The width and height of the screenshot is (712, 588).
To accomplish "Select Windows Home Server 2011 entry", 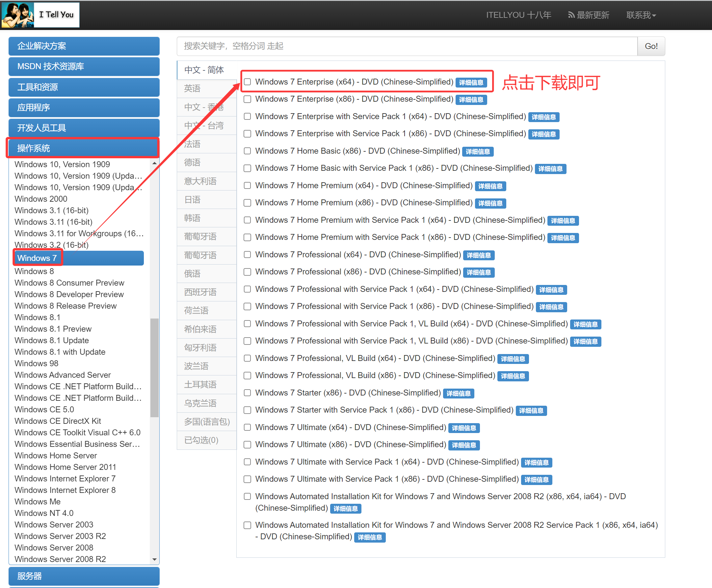I will tap(66, 467).
